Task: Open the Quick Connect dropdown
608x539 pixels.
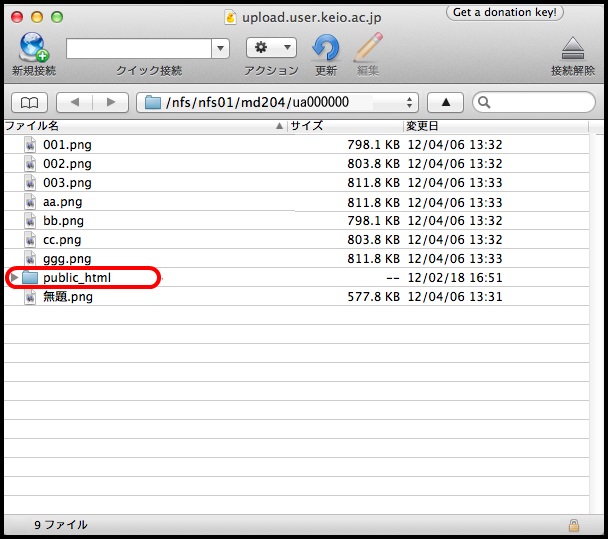Action: 221,48
